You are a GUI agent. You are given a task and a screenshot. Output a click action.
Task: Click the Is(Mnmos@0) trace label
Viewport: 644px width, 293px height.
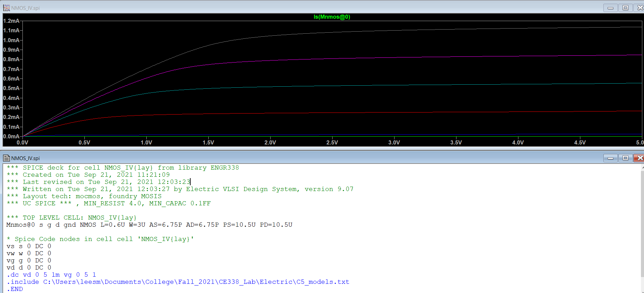click(332, 17)
